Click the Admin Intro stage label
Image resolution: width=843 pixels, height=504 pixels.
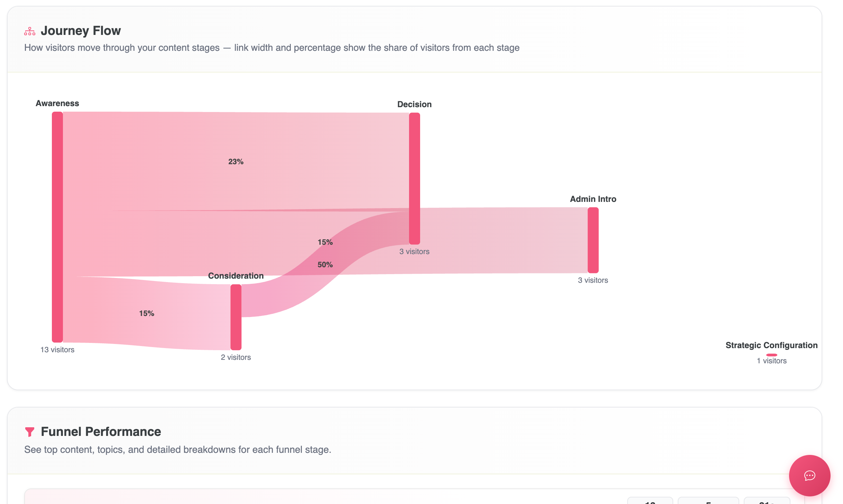click(x=593, y=199)
